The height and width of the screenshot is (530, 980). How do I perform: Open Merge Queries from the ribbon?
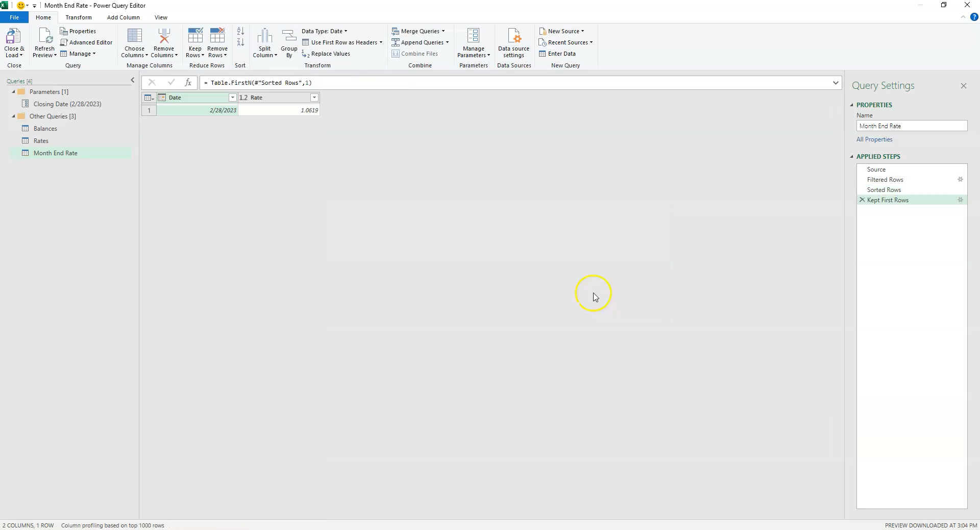click(419, 31)
